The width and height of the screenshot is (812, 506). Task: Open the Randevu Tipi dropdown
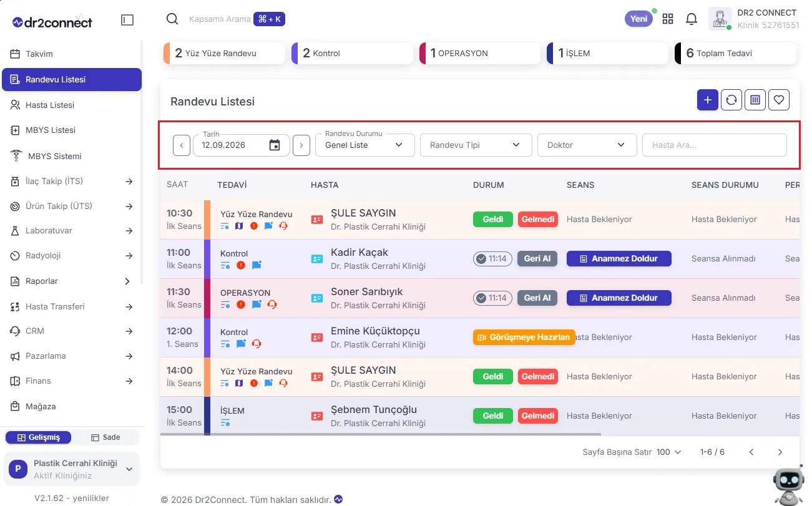point(476,145)
